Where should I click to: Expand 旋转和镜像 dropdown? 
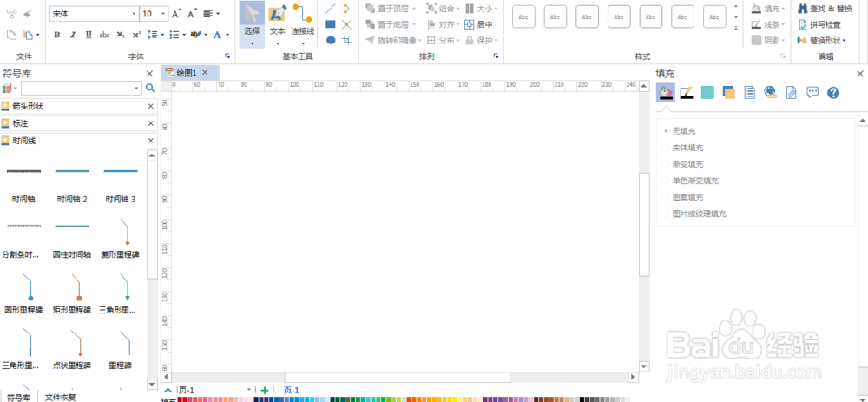pyautogui.click(x=419, y=41)
